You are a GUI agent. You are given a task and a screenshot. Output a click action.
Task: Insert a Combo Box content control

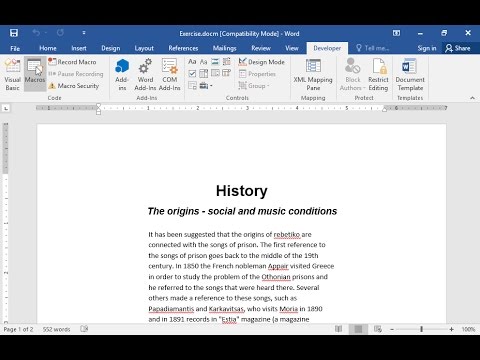204,73
